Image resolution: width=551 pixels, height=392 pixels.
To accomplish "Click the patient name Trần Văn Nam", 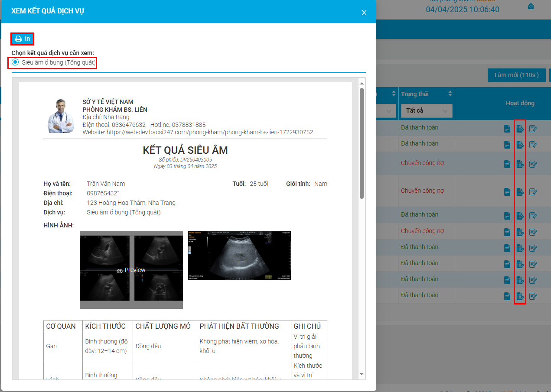I will tap(106, 184).
